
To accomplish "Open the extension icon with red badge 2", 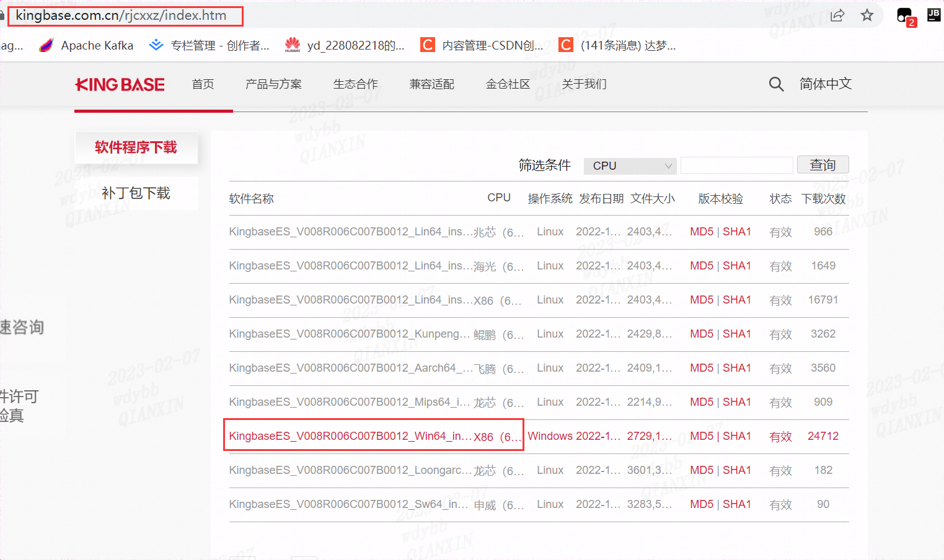I will (906, 17).
